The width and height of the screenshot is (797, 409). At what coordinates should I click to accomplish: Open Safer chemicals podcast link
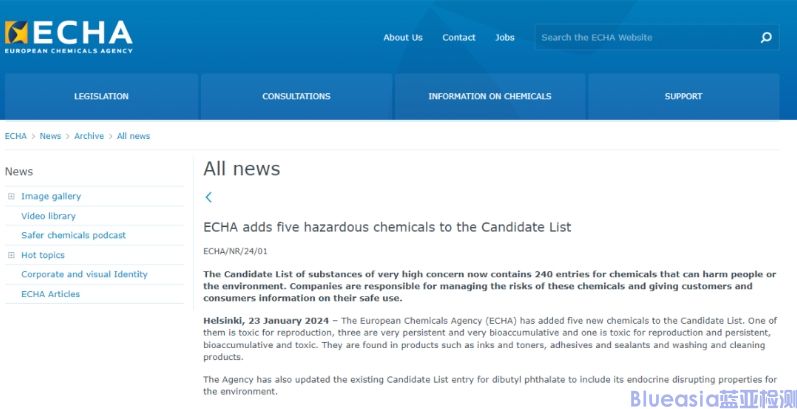coord(73,235)
